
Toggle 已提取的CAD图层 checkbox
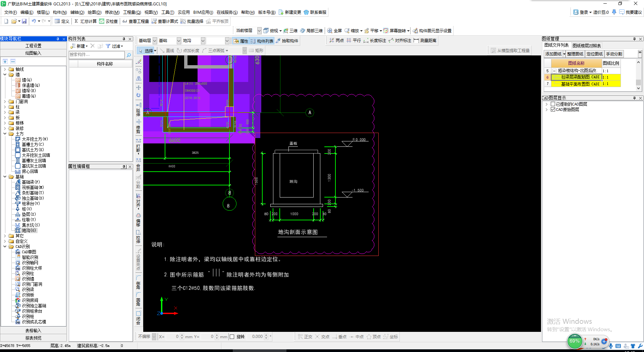(x=553, y=104)
